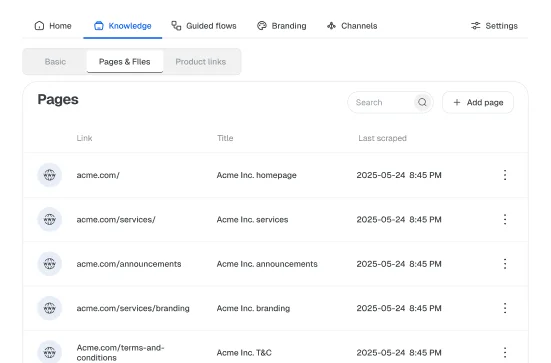The width and height of the screenshot is (551, 363).
Task: Click the search magnifier icon
Action: click(422, 102)
